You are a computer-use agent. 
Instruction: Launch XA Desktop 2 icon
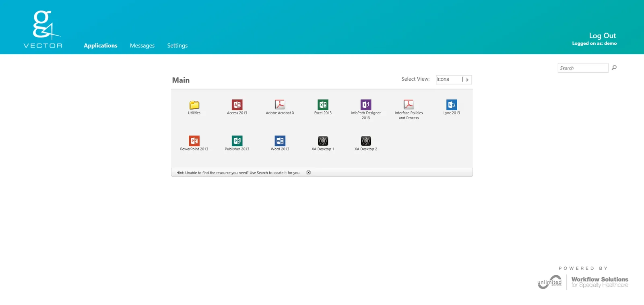[366, 141]
